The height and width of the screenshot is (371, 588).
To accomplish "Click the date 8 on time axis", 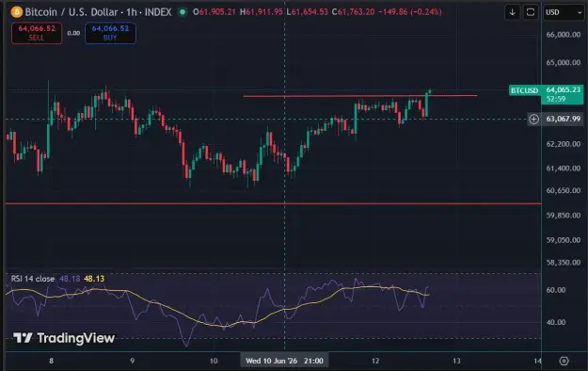I will (52, 361).
